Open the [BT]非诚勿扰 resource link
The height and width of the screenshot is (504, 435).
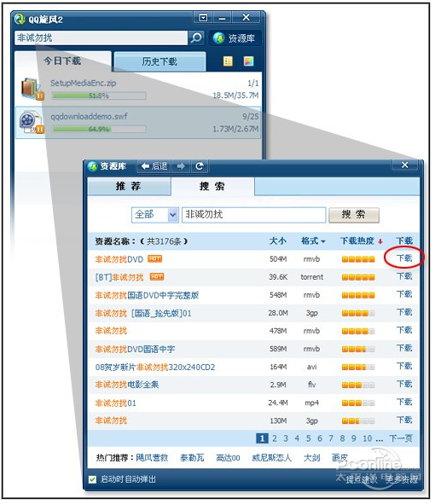[119, 277]
